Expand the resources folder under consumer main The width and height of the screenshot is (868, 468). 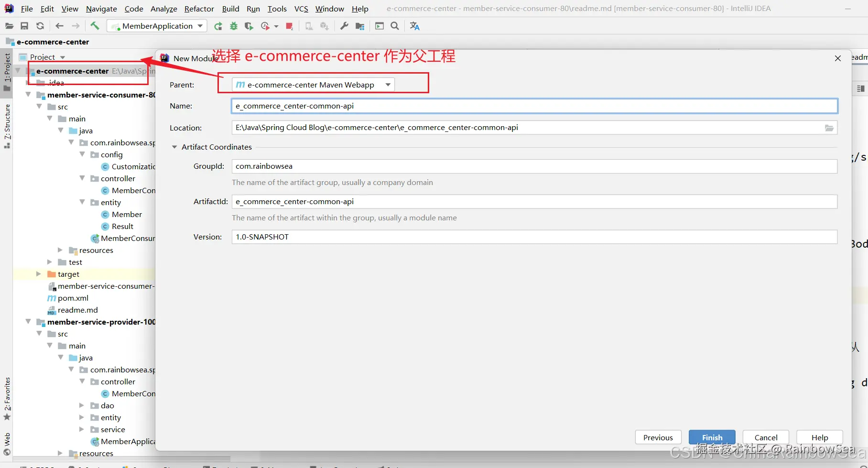pos(60,250)
